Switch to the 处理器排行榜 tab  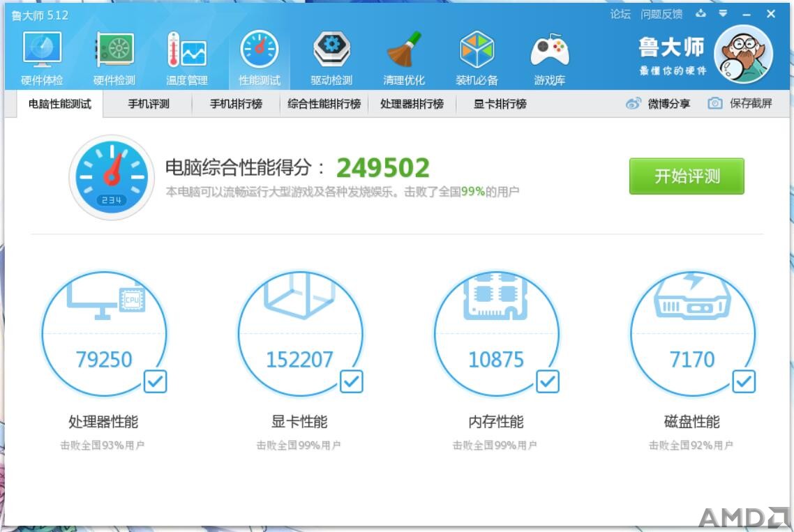[x=412, y=105]
